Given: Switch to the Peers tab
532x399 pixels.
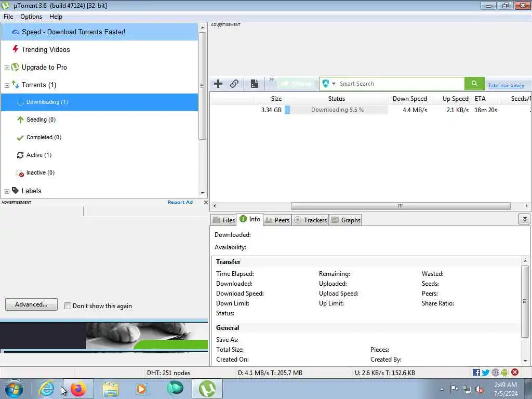Looking at the screenshot, I should coord(277,220).
